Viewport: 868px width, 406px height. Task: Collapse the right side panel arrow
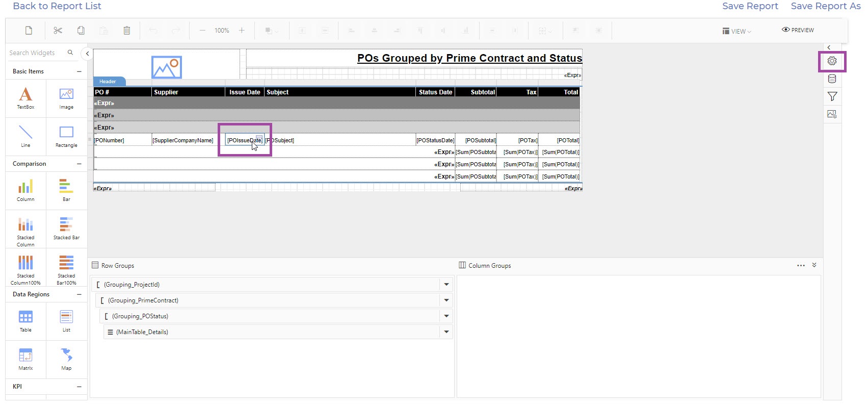pos(829,47)
